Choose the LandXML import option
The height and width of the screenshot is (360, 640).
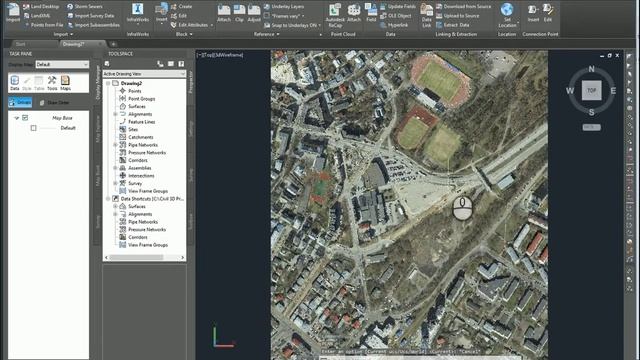[x=37, y=16]
